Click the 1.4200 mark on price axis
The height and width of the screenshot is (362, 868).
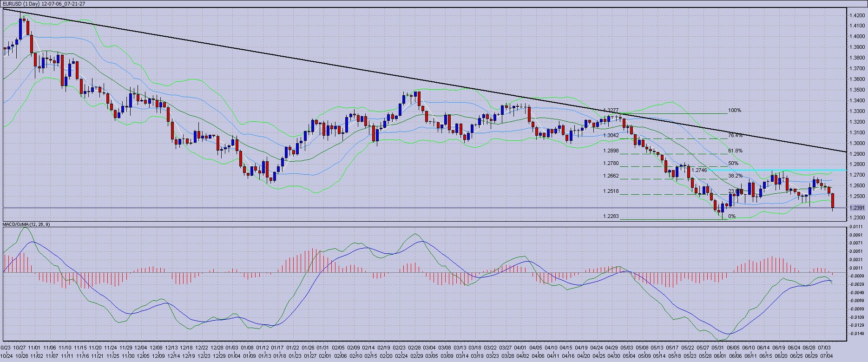tap(857, 15)
